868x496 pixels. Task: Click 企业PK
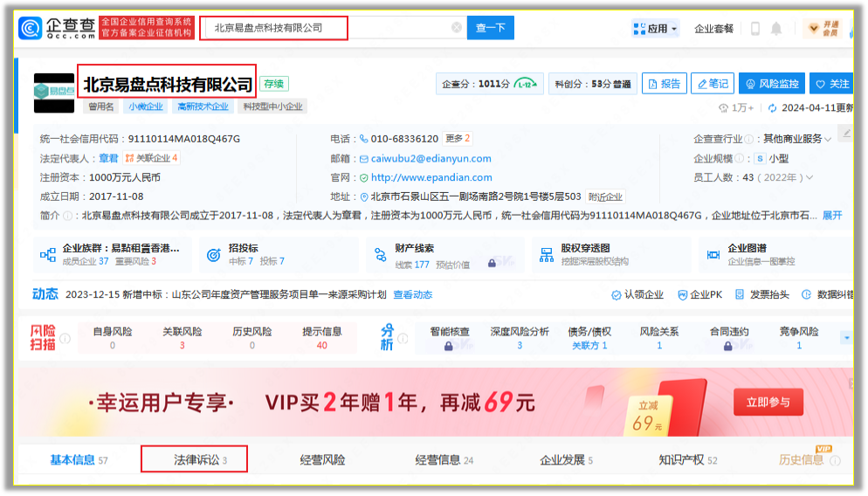(x=699, y=295)
